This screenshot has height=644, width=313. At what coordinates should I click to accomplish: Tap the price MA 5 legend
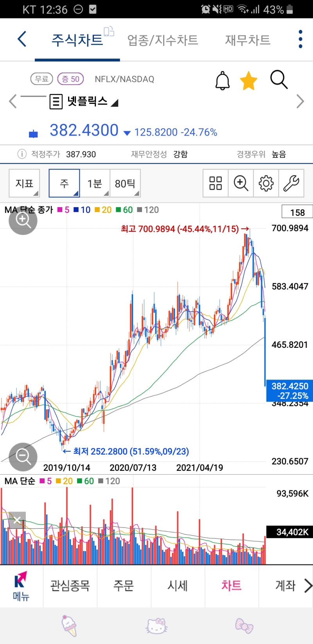point(63,210)
